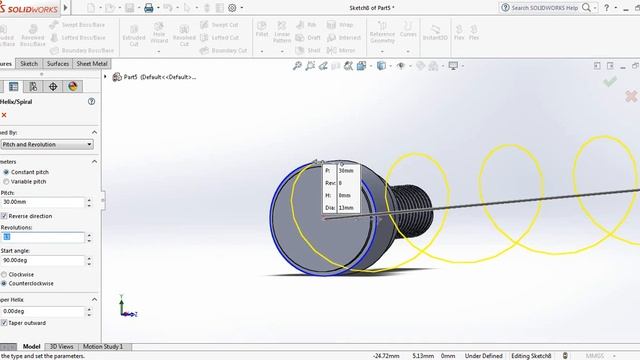Click the Fillet tool
This screenshot has width=640, height=360.
pos(262,29)
